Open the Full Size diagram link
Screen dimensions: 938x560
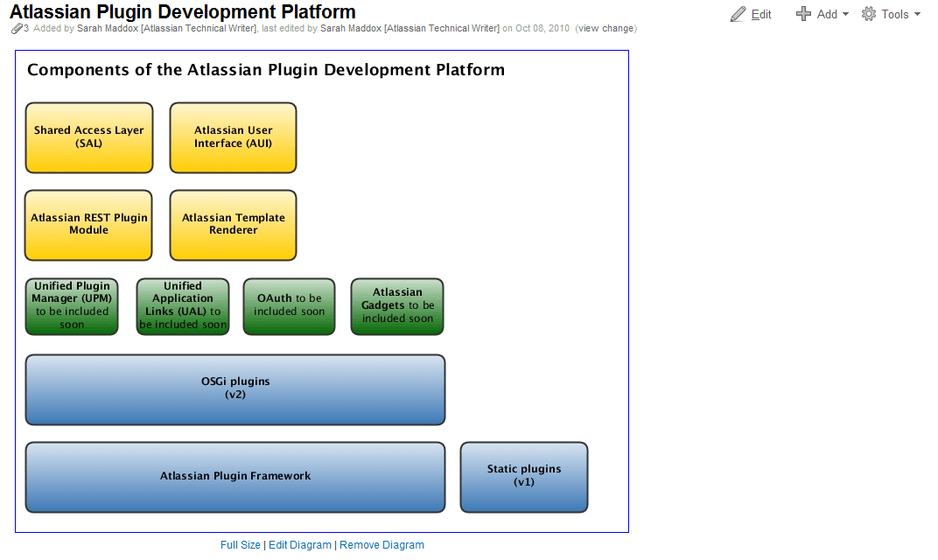[241, 545]
